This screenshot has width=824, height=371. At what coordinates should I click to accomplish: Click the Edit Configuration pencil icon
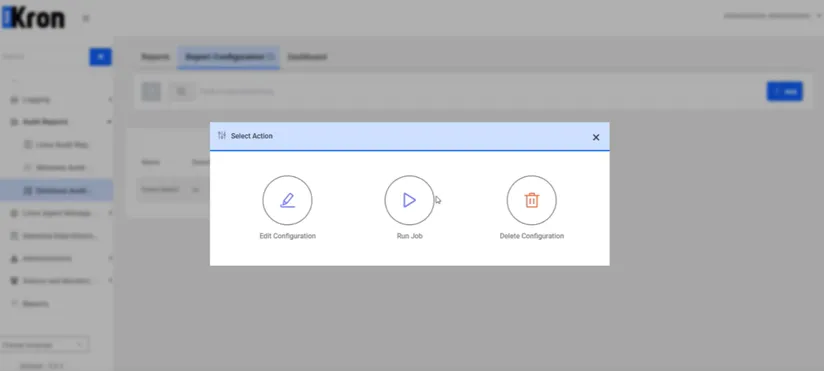[x=287, y=200]
